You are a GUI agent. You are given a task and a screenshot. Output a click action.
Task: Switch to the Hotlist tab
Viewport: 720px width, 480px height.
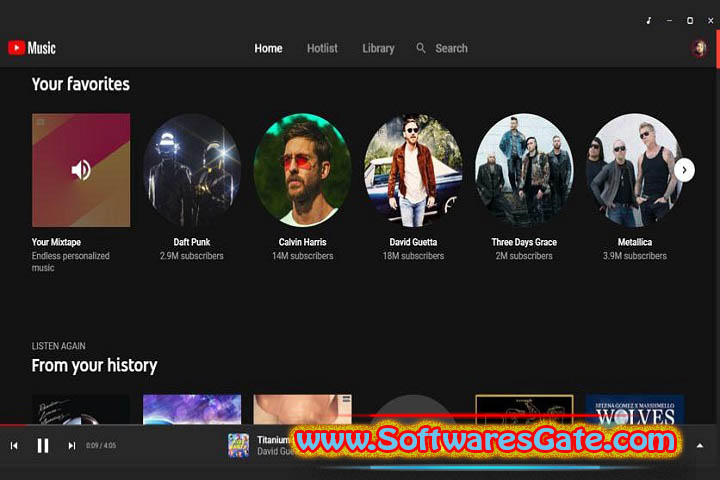[322, 48]
